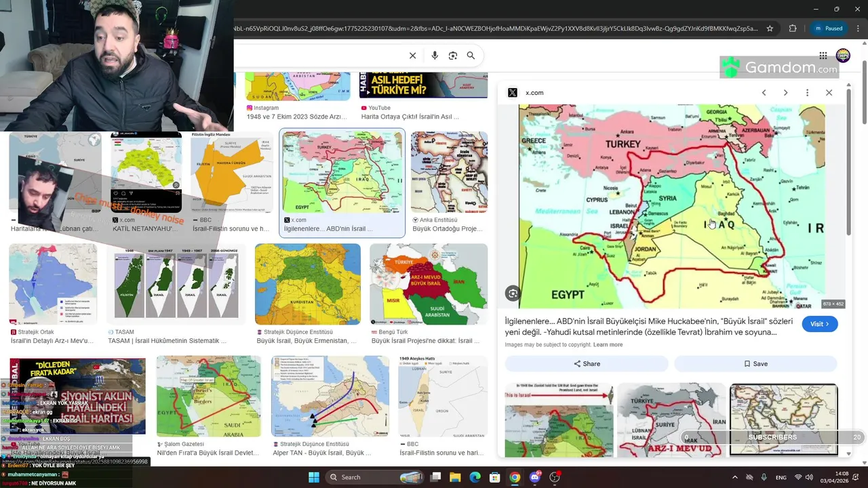
Task: Submit search with the magnifier icon
Action: 471,56
